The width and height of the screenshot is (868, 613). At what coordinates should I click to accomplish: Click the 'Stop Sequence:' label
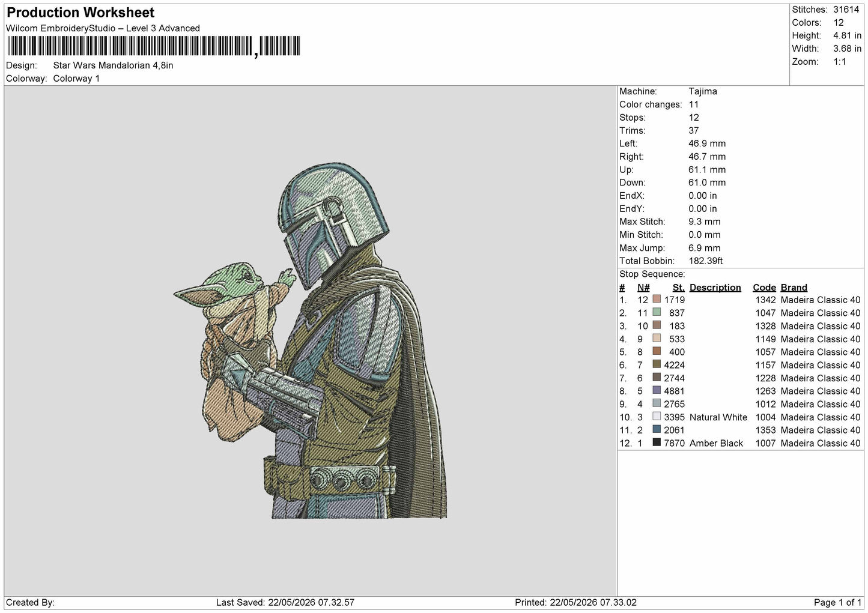652,274
